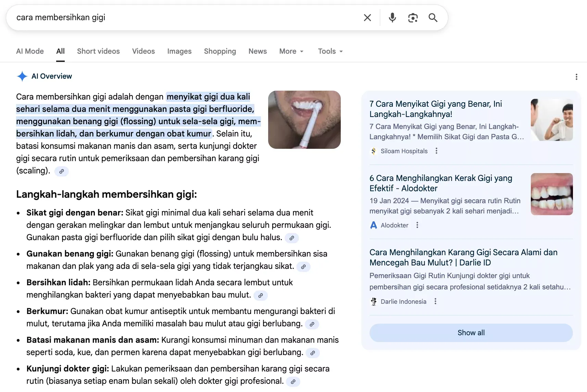This screenshot has width=587, height=392.
Task: Click bold text 'Gunakan benang gigi:'
Action: (70, 254)
